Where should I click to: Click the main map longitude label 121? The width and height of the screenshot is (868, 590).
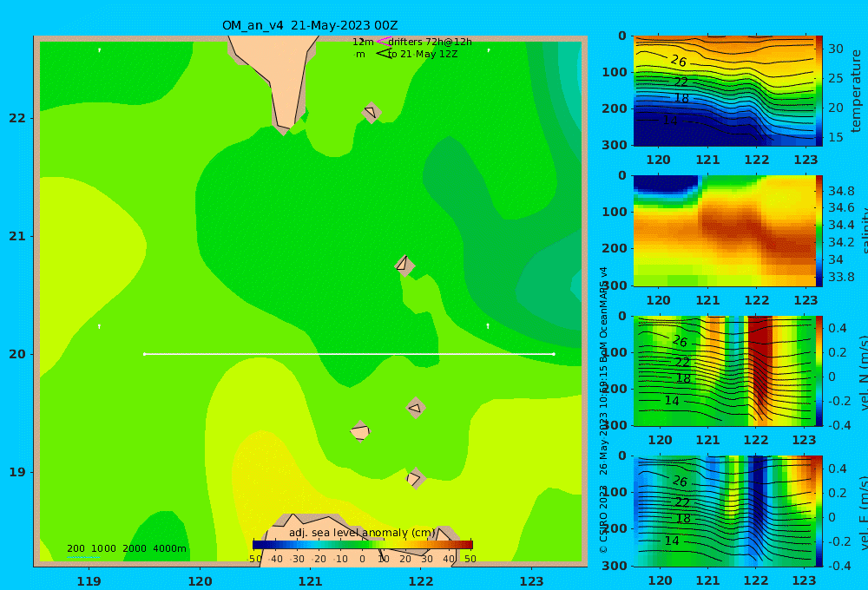point(310,581)
